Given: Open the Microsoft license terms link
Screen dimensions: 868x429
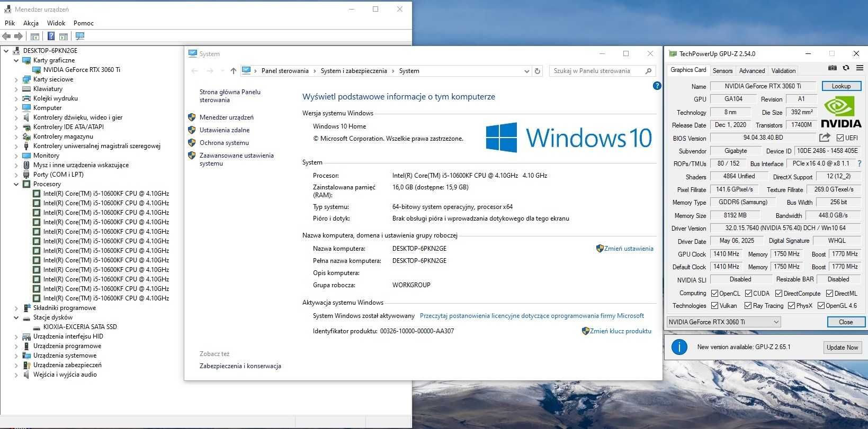Looking at the screenshot, I should pos(532,316).
